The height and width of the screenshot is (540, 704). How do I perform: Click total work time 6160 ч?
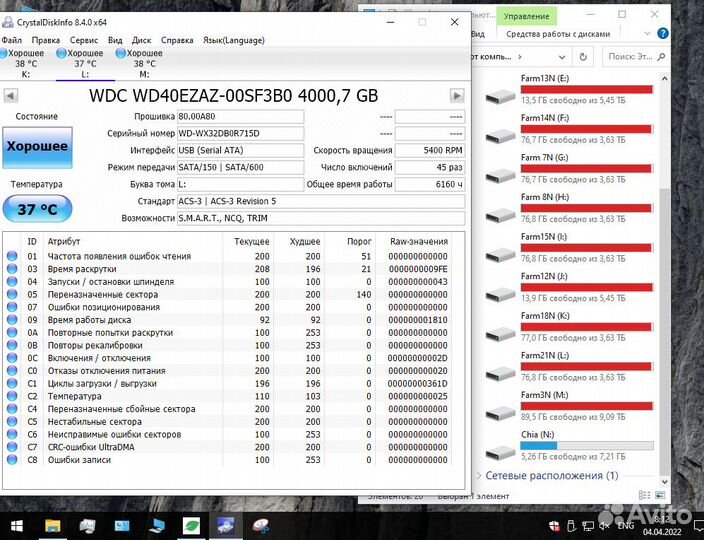coord(430,184)
